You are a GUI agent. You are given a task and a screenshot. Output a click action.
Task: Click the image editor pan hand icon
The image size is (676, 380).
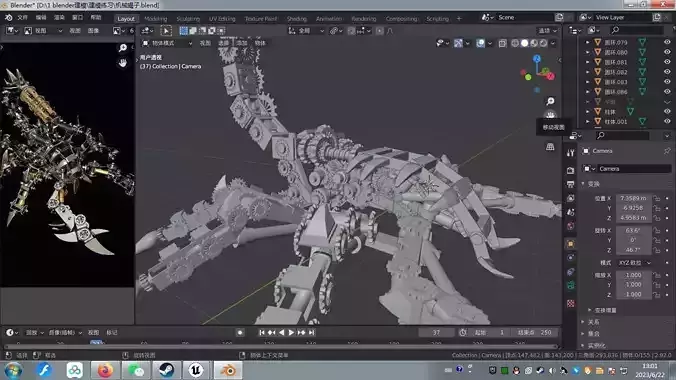click(x=123, y=63)
